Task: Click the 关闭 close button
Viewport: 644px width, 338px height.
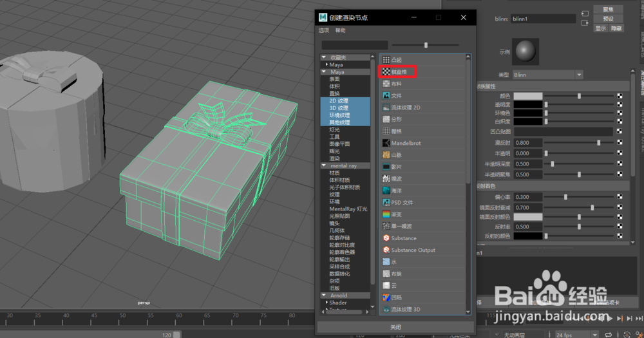Action: pos(395,327)
